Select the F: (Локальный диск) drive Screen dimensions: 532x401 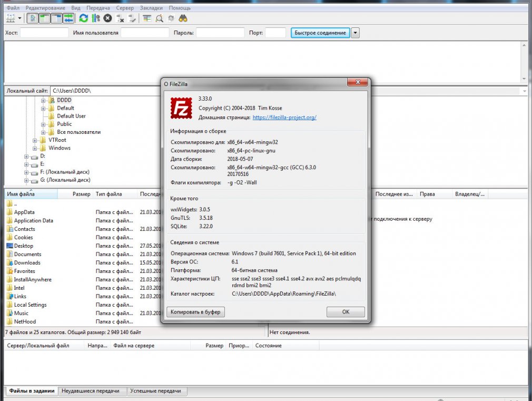64,172
